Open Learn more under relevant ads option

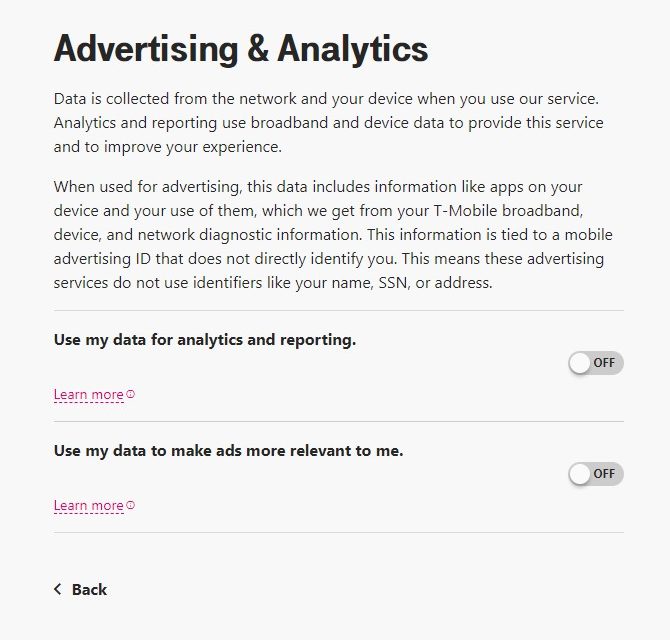(88, 506)
